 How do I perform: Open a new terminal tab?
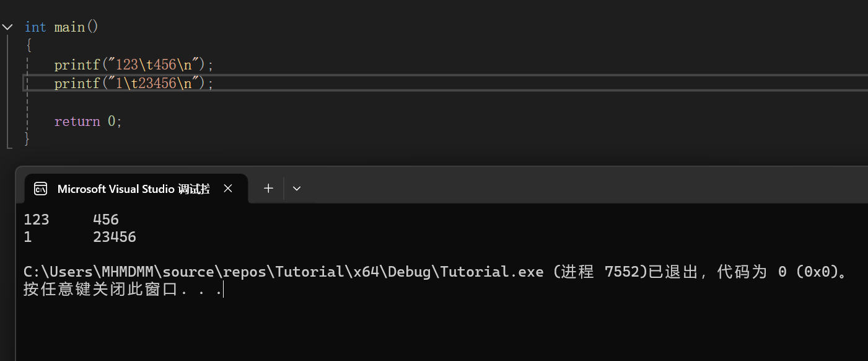[x=268, y=189]
